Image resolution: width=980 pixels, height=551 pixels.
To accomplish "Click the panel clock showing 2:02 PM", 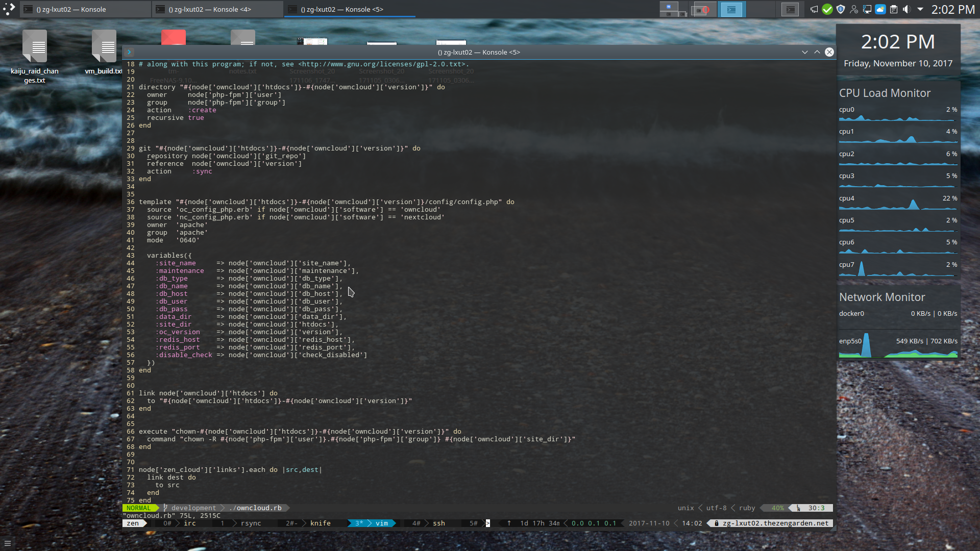I will click(x=953, y=9).
